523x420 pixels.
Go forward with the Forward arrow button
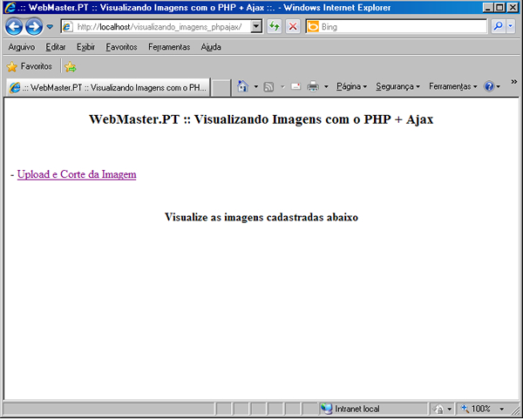(x=34, y=27)
